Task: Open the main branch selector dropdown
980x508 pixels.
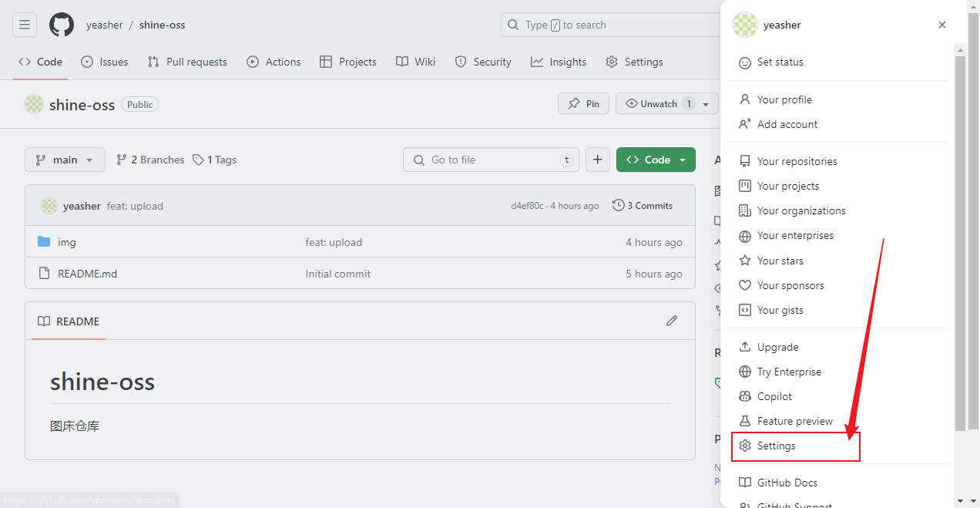Action: [x=65, y=160]
